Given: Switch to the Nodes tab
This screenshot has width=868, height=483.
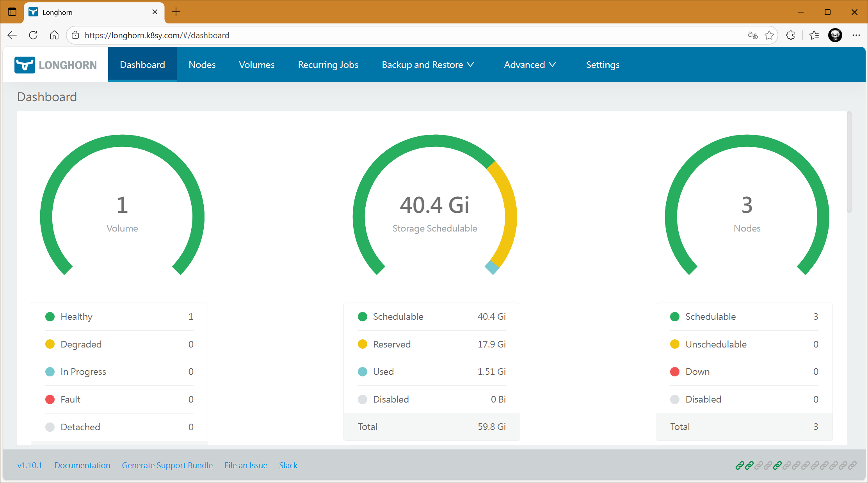Looking at the screenshot, I should pyautogui.click(x=202, y=65).
